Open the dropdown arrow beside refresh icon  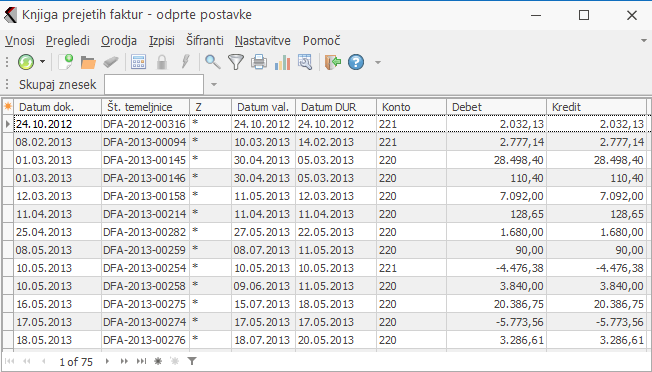click(42, 62)
